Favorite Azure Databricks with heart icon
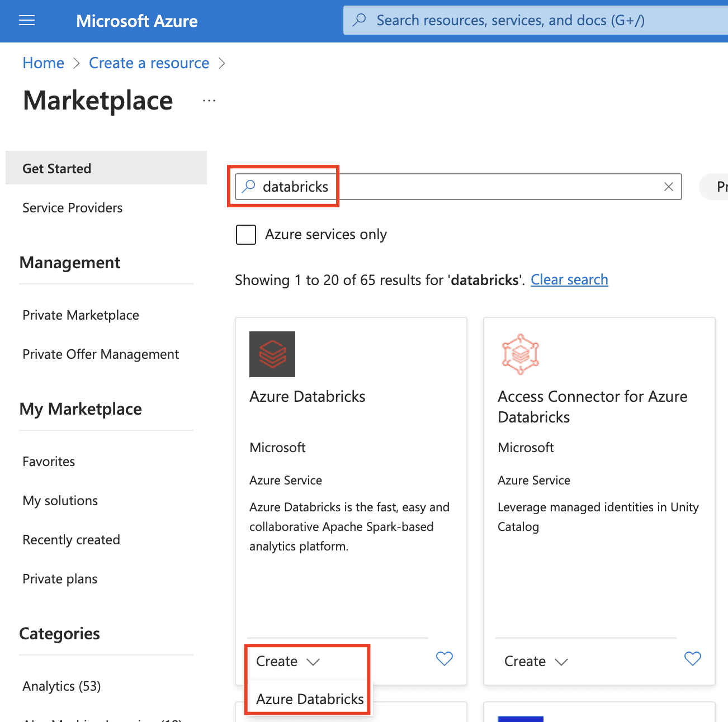This screenshot has height=722, width=728. pos(444,659)
